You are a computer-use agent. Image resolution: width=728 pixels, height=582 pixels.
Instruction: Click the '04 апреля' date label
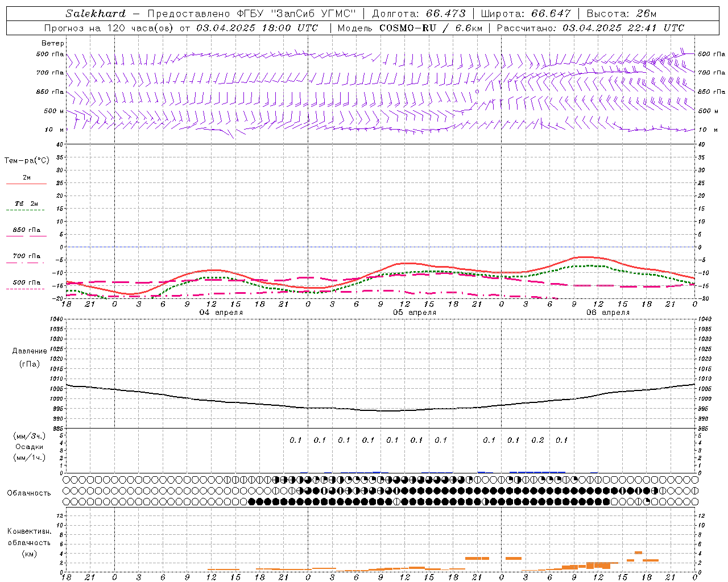coord(221,313)
